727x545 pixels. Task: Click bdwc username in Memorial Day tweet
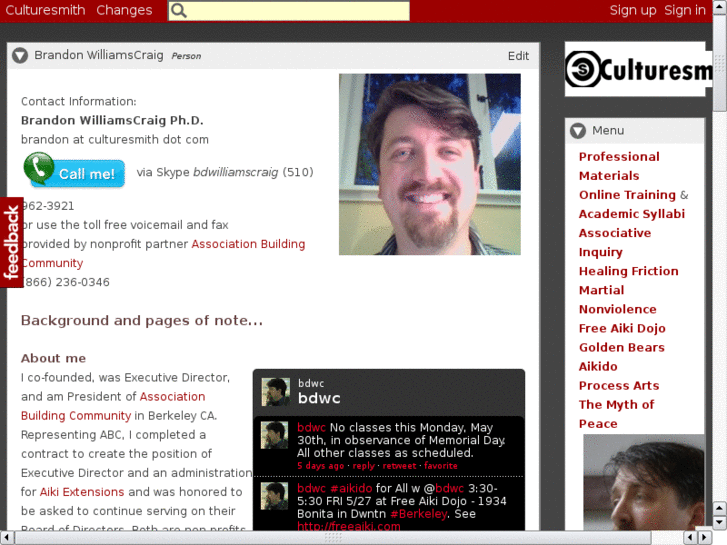click(x=311, y=427)
